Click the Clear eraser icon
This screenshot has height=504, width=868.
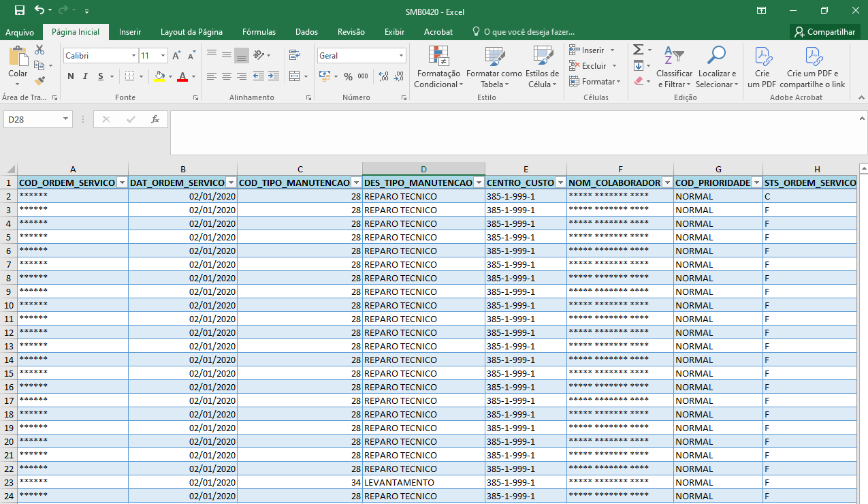click(x=638, y=81)
